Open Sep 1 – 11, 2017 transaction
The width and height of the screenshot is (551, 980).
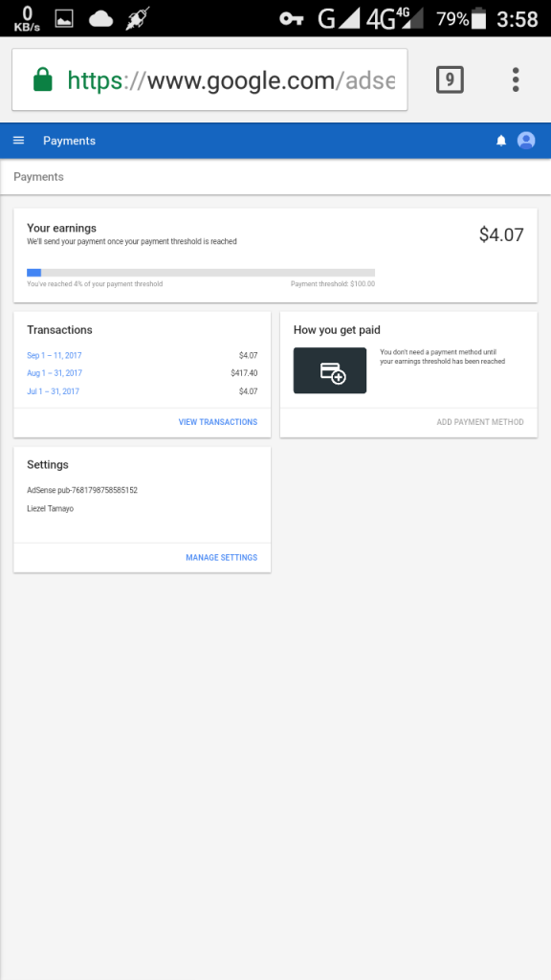pyautogui.click(x=55, y=356)
